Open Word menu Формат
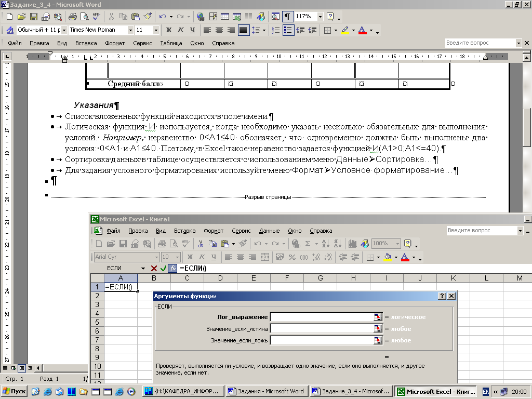The image size is (532, 399). (x=115, y=43)
